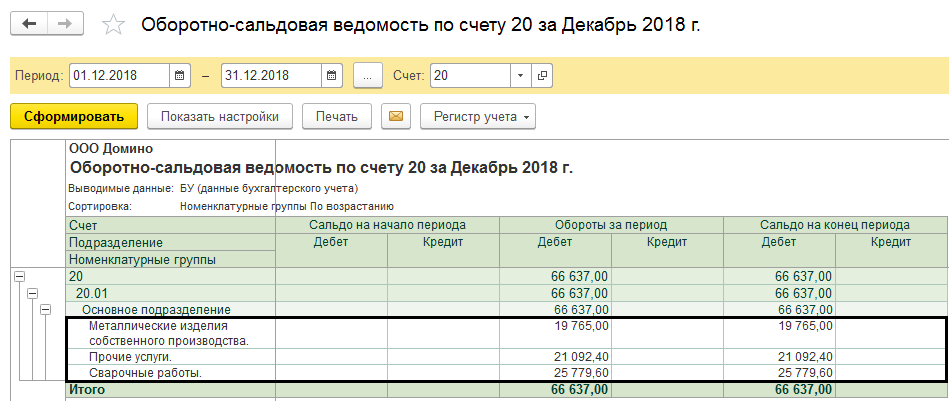Image resolution: width=949 pixels, height=401 pixels.
Task: Click the period selection ellipsis button
Action: click(368, 75)
